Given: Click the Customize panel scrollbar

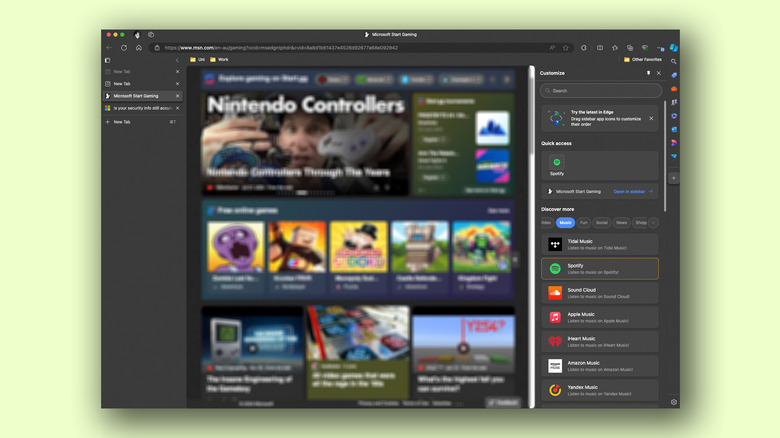Looking at the screenshot, I should pyautogui.click(x=665, y=156).
